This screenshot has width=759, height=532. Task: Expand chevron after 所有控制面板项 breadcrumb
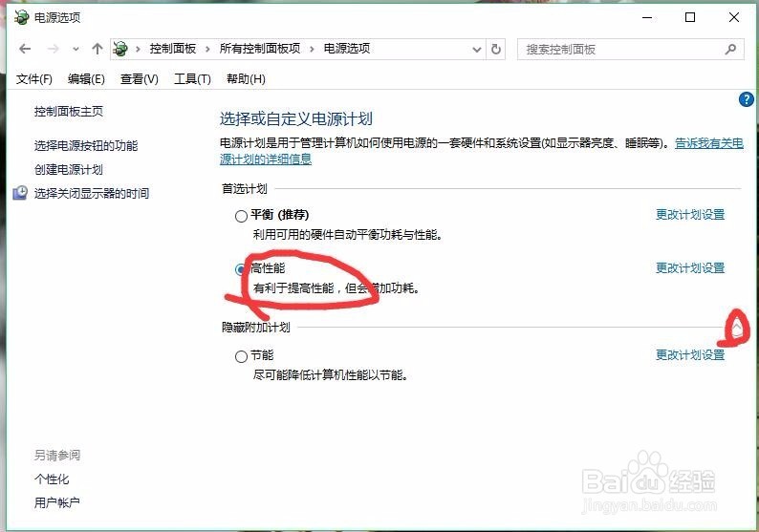click(312, 50)
